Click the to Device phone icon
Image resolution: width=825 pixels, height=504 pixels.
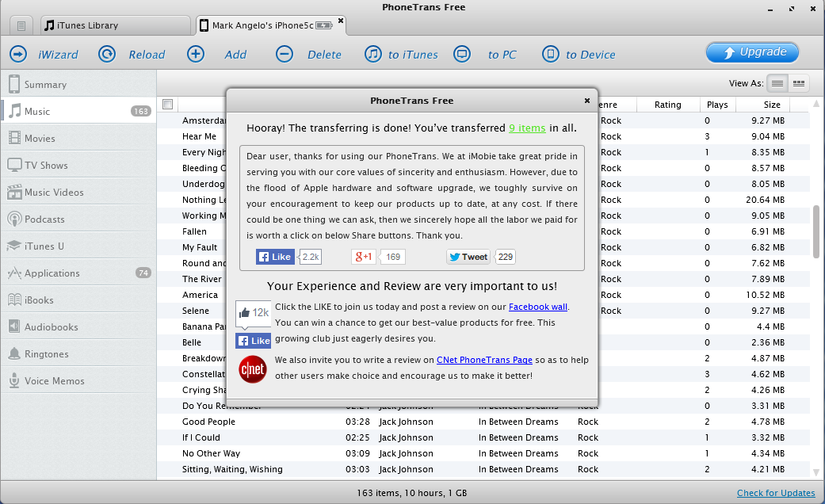550,54
